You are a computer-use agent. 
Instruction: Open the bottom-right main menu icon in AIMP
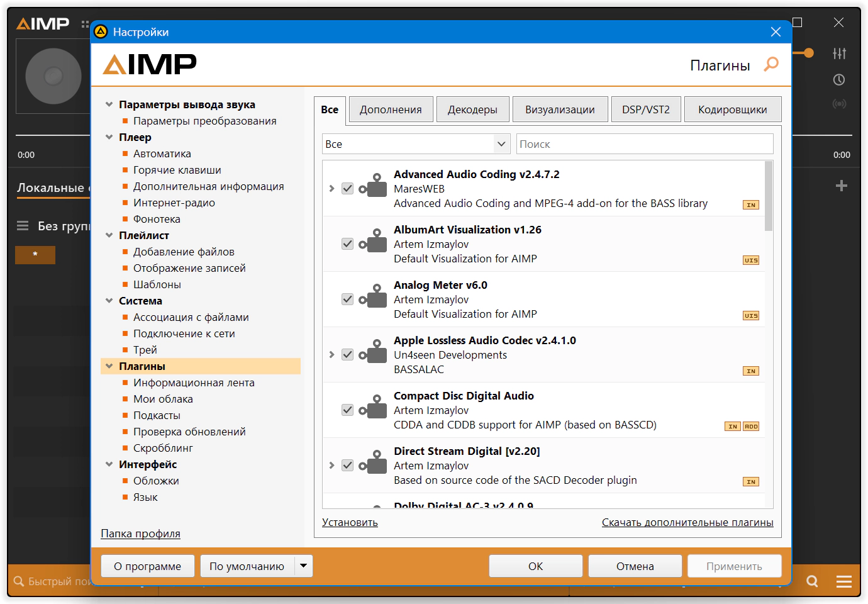point(844,581)
